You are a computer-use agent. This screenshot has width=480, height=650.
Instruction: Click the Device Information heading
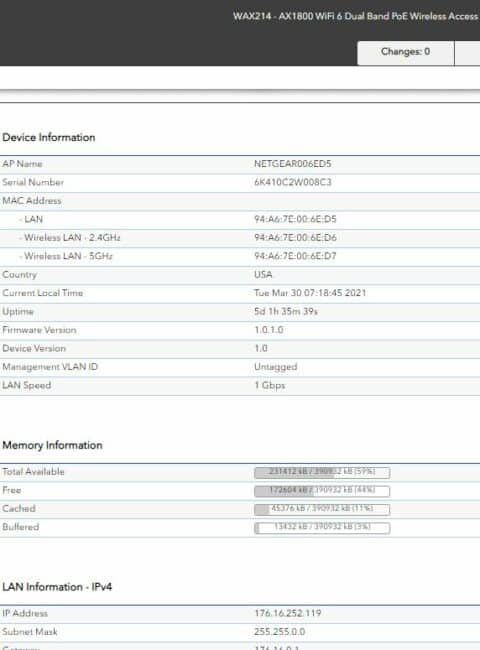pyautogui.click(x=48, y=137)
